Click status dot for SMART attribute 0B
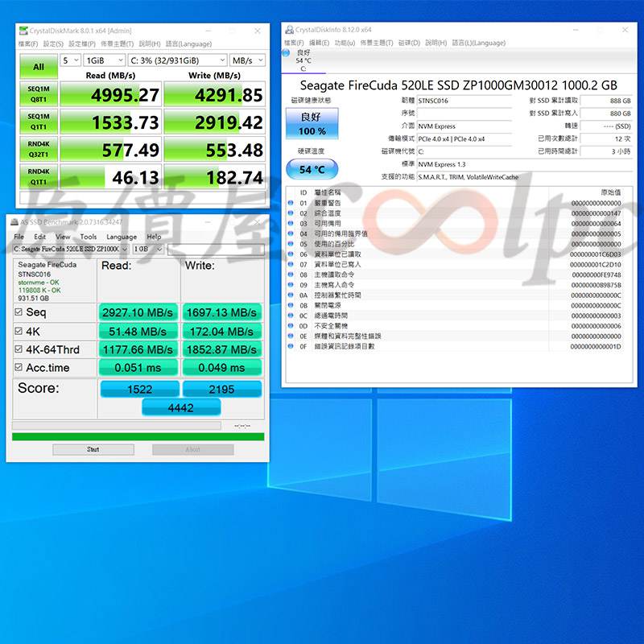The width and height of the screenshot is (644, 644). tap(291, 305)
